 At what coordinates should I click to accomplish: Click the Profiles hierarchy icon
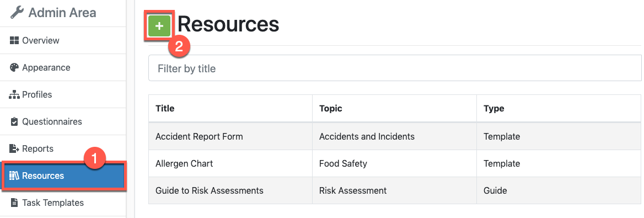14,94
